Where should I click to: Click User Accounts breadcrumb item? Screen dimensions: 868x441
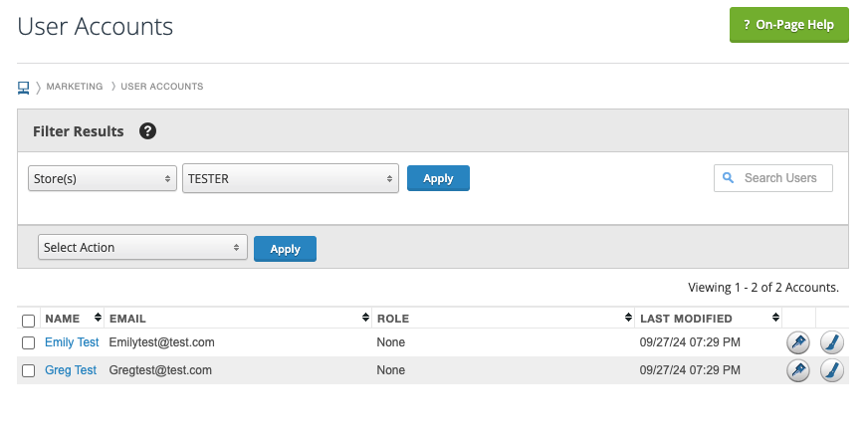click(162, 87)
